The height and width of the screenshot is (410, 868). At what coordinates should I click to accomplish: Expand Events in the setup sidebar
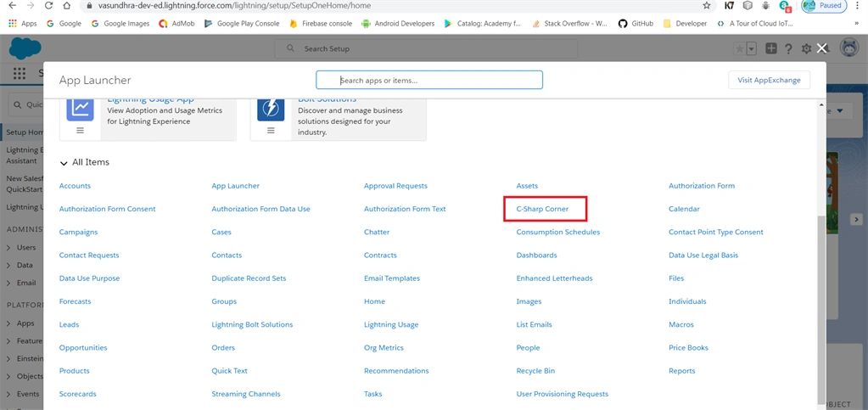8,394
